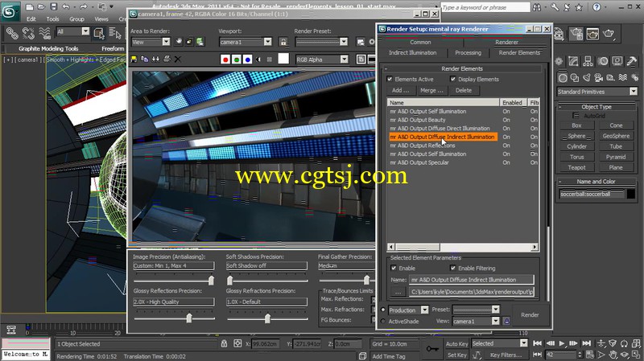Viewport: 644px width, 361px height.
Task: Click the Auto Region Selected icon
Action: tap(189, 42)
